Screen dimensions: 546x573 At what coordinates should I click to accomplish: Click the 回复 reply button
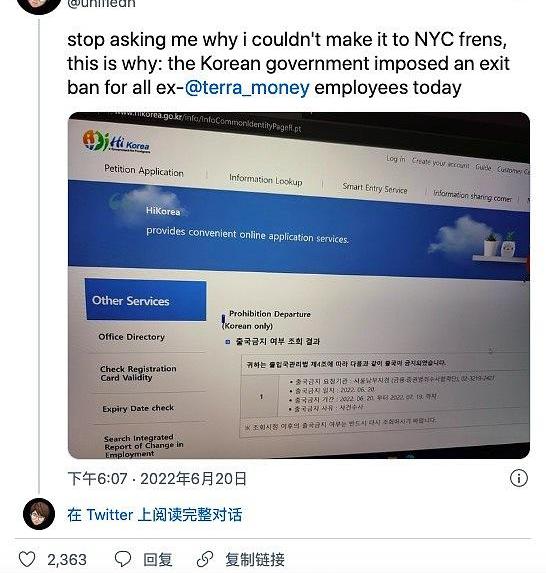157,559
